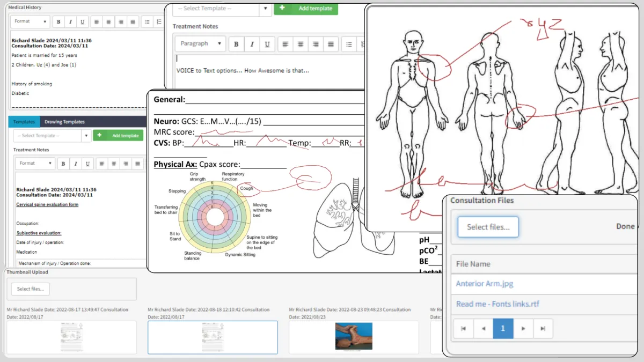
Task: Insert bullet list in the Medical History toolbar
Action: (148, 22)
